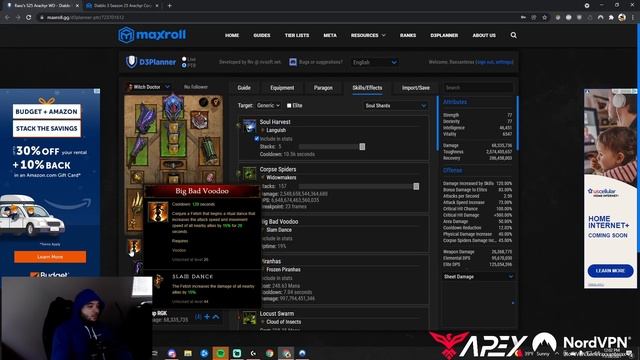Click the Attributes section header

pyautogui.click(x=455, y=102)
